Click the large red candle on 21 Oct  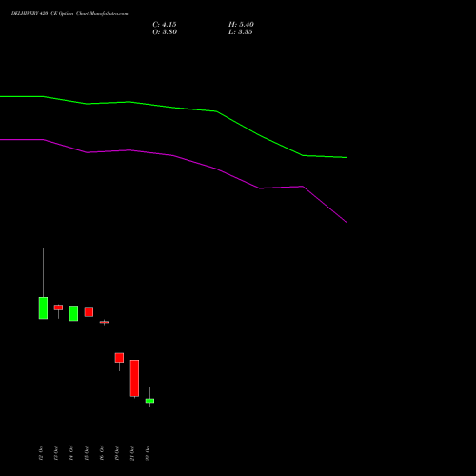[134, 378]
